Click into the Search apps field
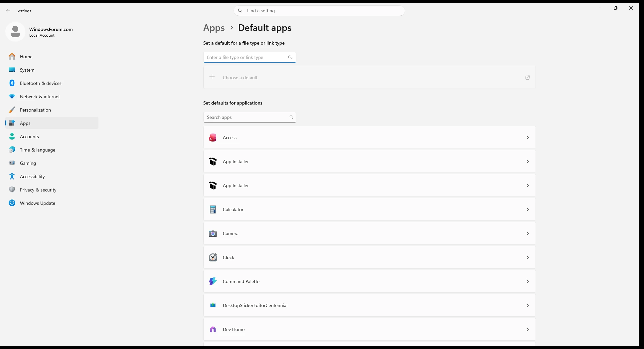The width and height of the screenshot is (644, 349). (249, 117)
